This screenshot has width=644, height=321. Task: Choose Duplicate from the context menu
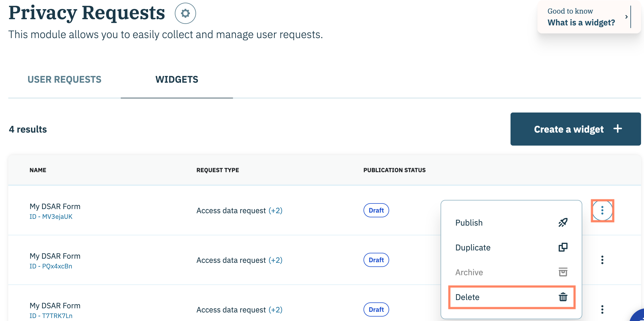click(x=473, y=247)
